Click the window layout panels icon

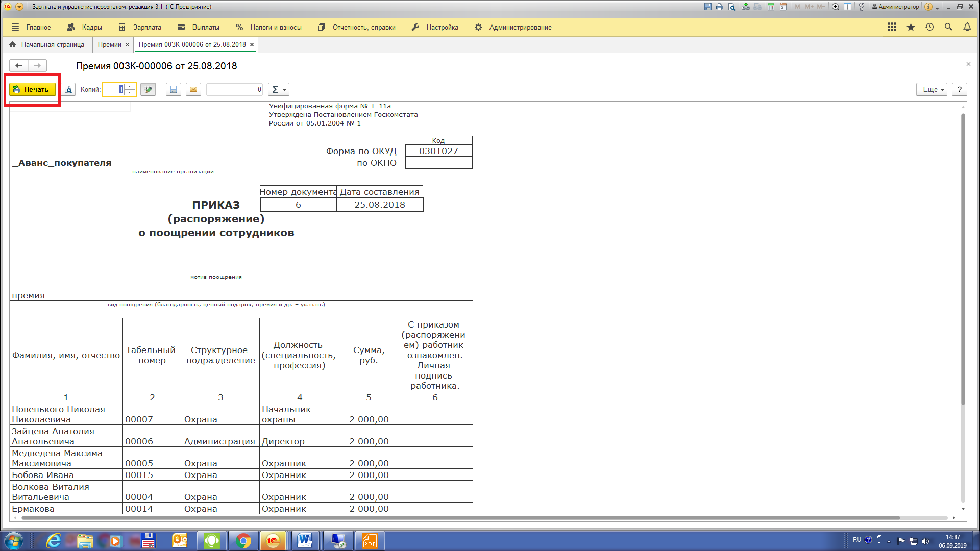(848, 7)
